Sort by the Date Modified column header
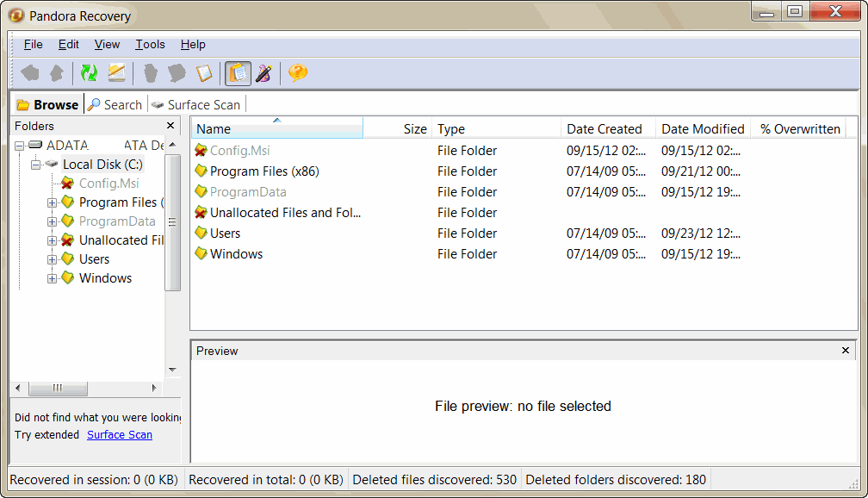This screenshot has width=868, height=498. pos(703,128)
